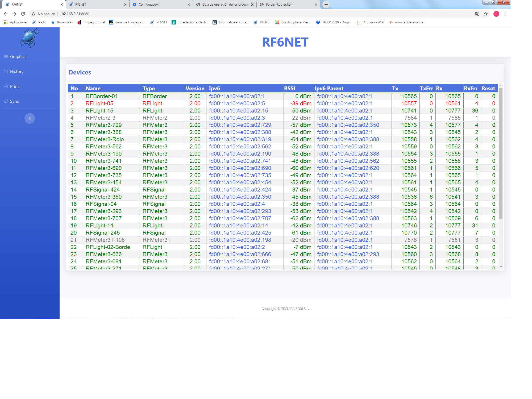Click the devices table scrollbar down arrow
This screenshot has height=399, width=532.
501,267
